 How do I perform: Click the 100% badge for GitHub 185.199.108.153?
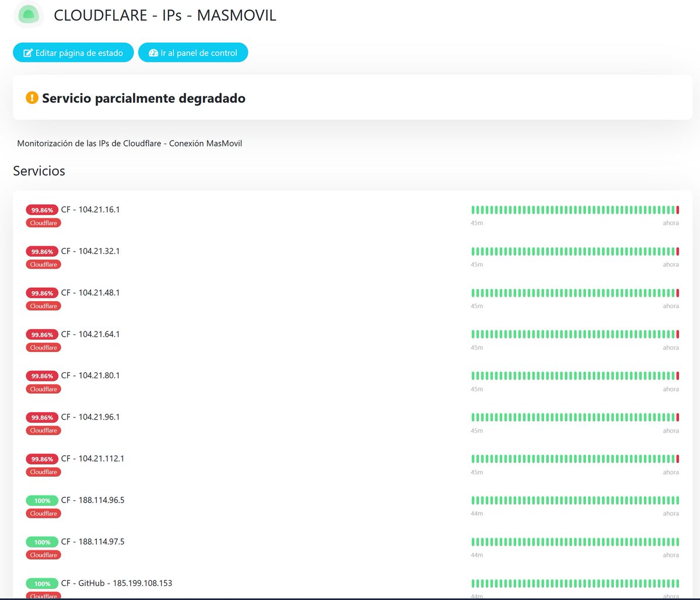pos(42,583)
